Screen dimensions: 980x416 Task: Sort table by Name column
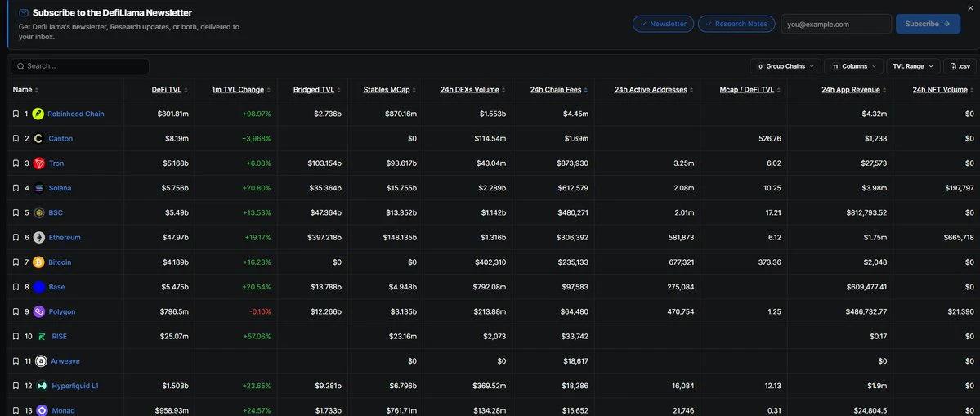25,90
